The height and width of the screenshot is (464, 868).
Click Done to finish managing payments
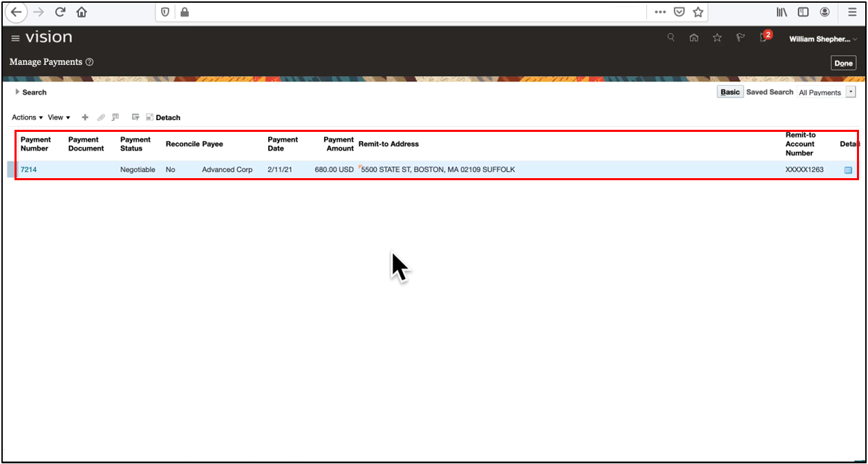pos(843,62)
